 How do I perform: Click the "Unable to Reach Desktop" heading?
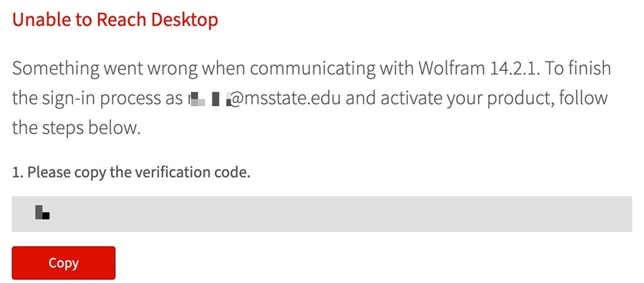point(115,20)
